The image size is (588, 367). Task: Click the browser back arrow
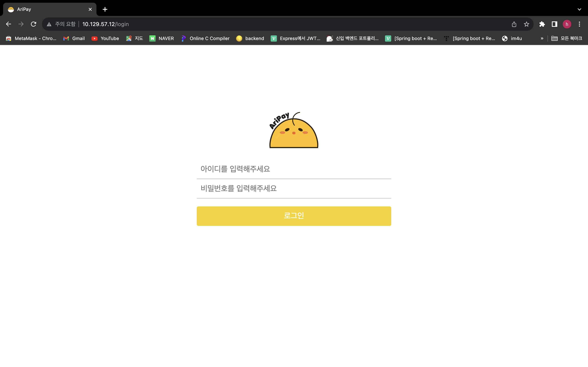pos(9,24)
